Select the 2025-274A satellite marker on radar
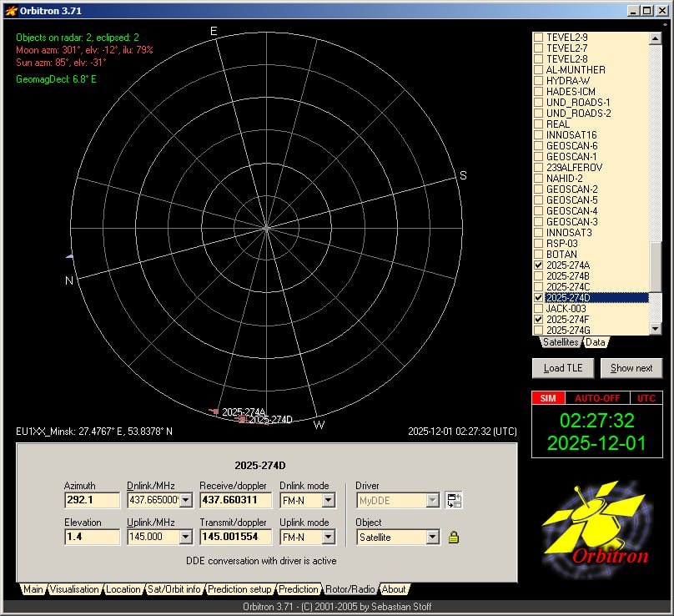 214,412
